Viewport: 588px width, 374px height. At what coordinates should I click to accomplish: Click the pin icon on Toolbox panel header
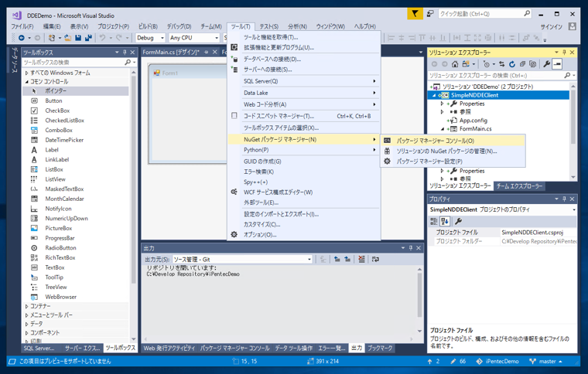coord(125,53)
